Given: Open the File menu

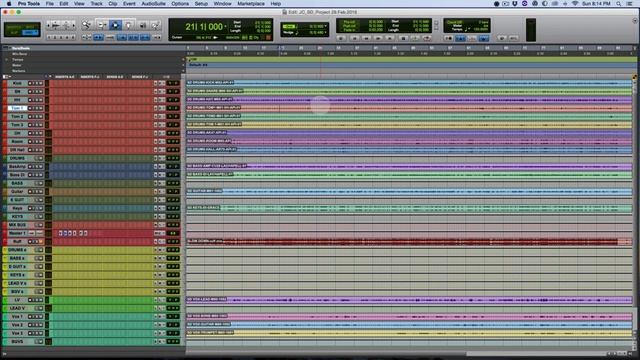Looking at the screenshot, I should click(49, 4).
